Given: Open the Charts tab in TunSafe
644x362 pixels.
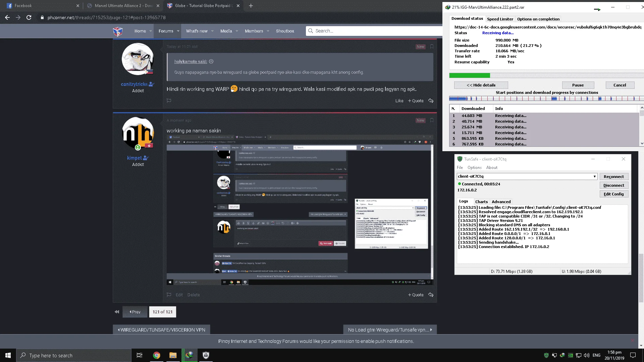Looking at the screenshot, I should 481,201.
